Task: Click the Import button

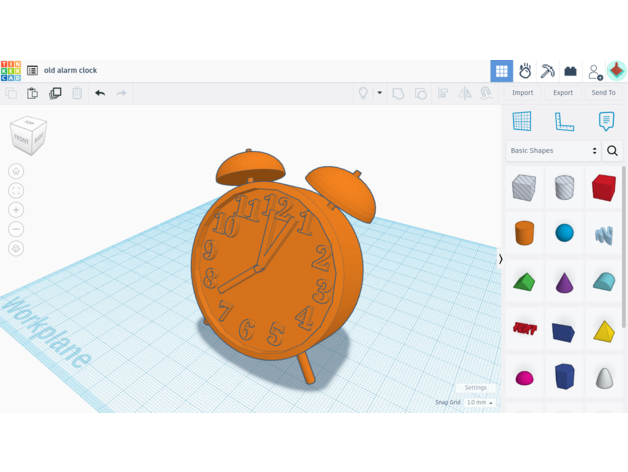Action: tap(522, 93)
